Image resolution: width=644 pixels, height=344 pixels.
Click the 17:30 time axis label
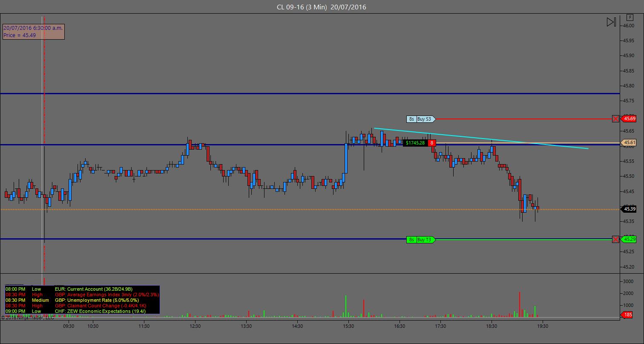point(440,326)
